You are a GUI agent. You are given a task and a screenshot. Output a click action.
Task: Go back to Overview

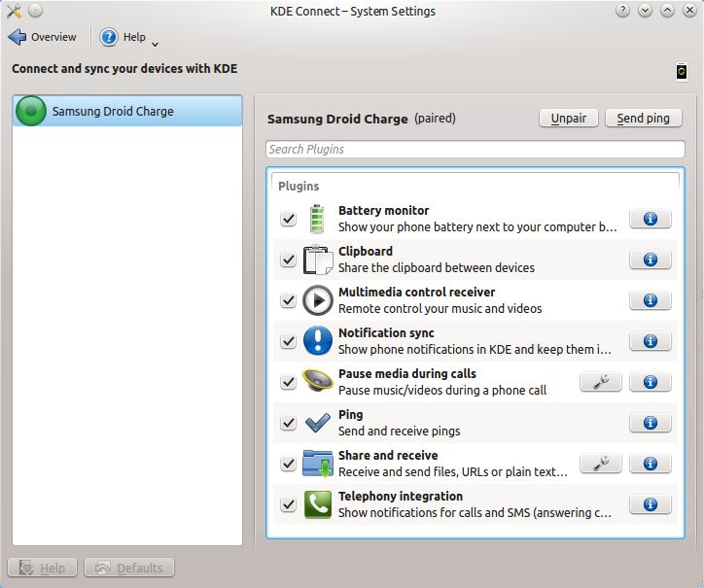click(x=42, y=37)
